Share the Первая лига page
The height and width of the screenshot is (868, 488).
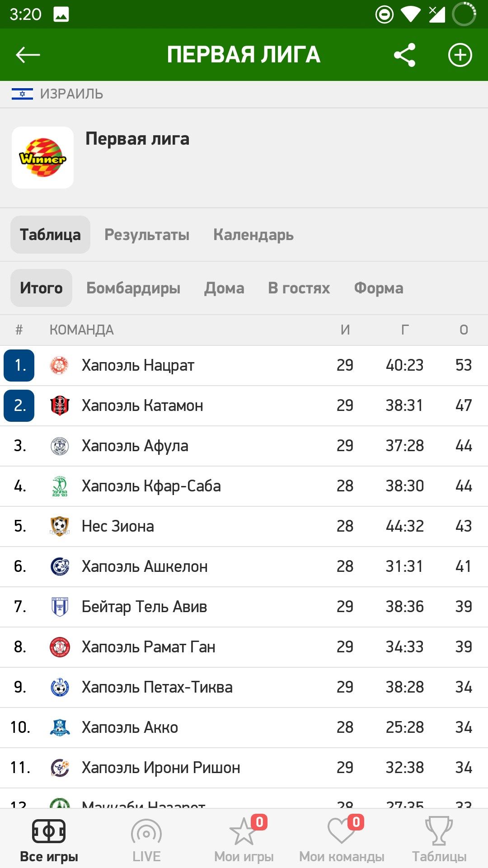[404, 55]
